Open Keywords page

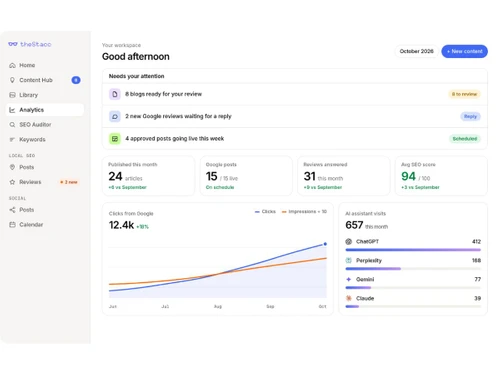[x=45, y=139]
